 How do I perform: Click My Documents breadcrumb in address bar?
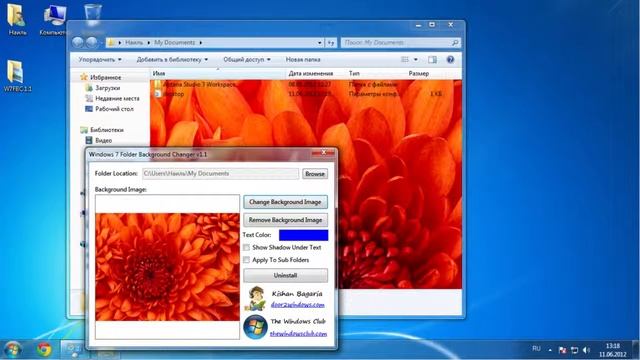click(174, 42)
